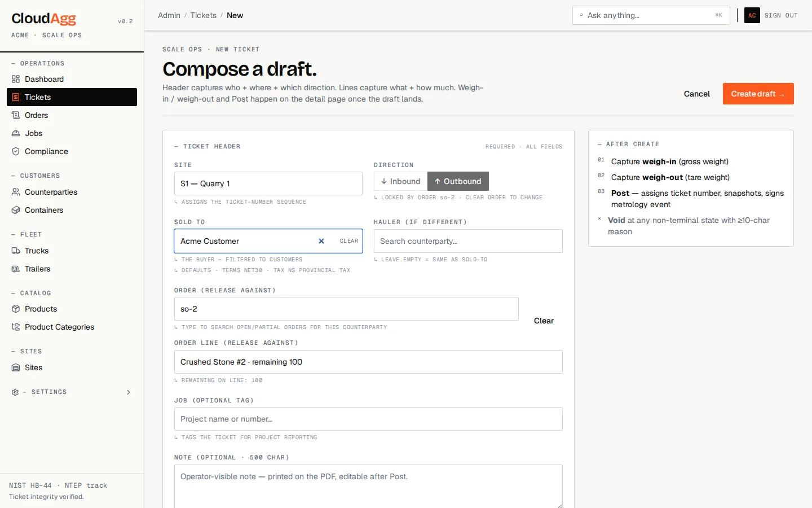Click the New breadcrumb label
The height and width of the screenshot is (508, 812).
(x=235, y=15)
